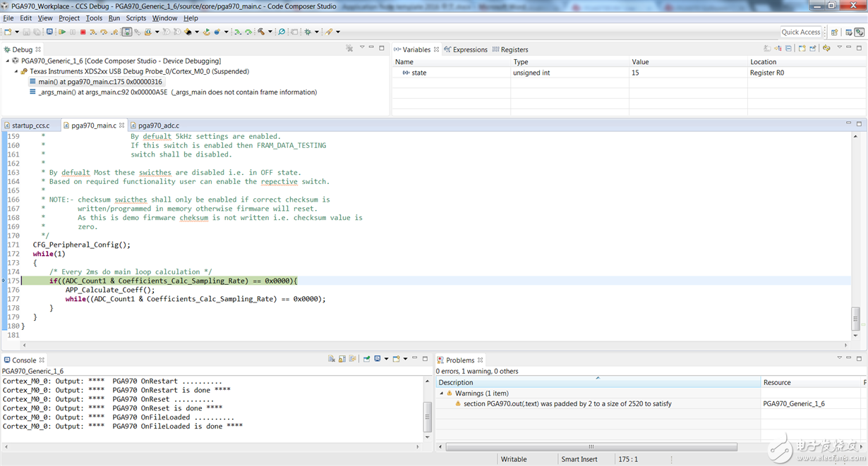This screenshot has width=868, height=466.
Task: Collapse the PGA970_Generic_1_6 debug tree node
Action: click(x=8, y=61)
